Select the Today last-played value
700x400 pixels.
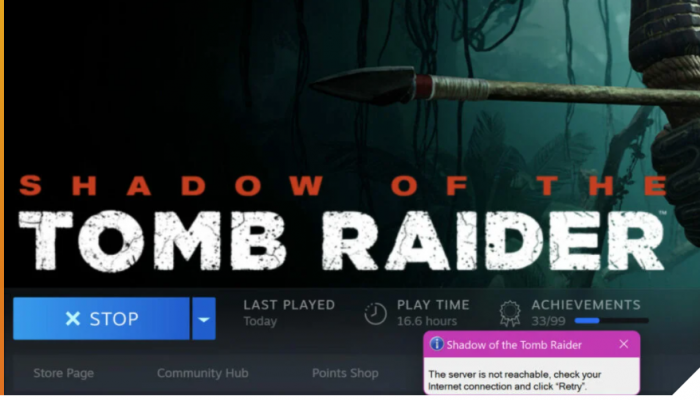pos(260,321)
